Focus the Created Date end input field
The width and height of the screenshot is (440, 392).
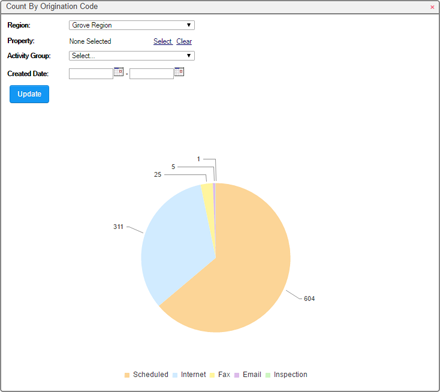pyautogui.click(x=152, y=74)
